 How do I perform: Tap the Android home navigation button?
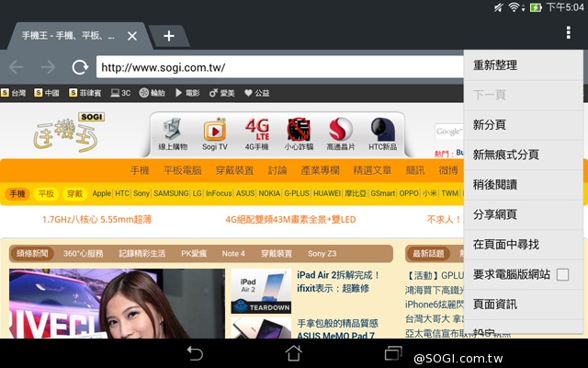tap(294, 353)
